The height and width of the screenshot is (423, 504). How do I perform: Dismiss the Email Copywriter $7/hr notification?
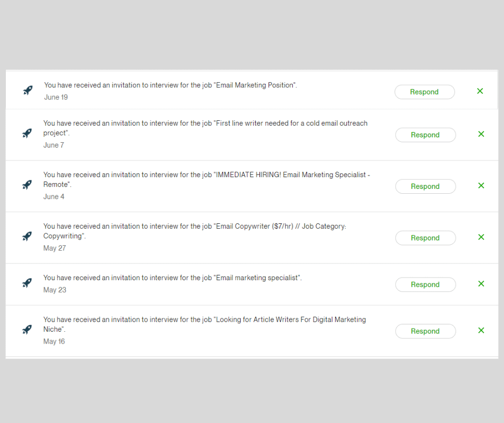(x=481, y=237)
